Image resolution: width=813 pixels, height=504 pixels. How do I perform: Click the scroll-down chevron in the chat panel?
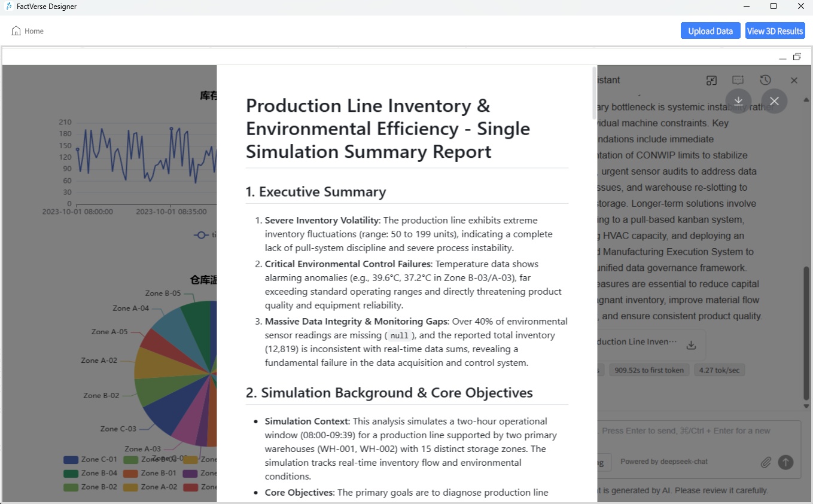[x=805, y=405]
